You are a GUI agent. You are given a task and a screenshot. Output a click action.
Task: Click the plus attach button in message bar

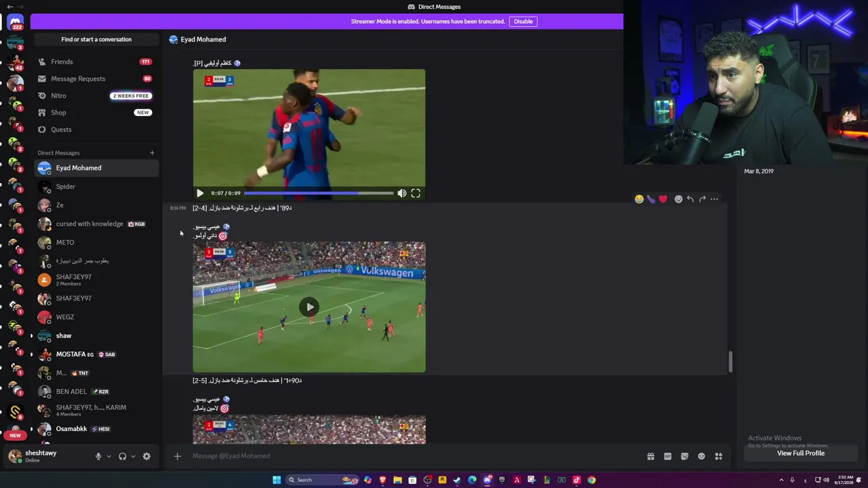click(178, 456)
